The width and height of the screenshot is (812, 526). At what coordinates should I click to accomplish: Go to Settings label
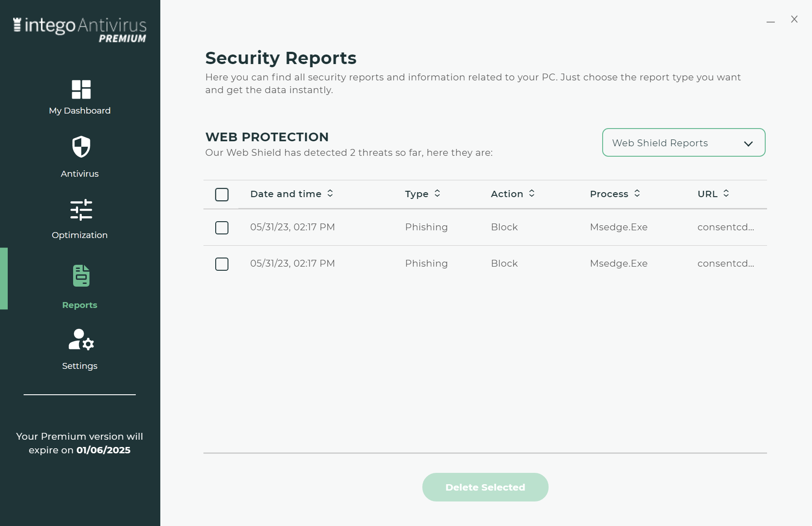click(80, 366)
